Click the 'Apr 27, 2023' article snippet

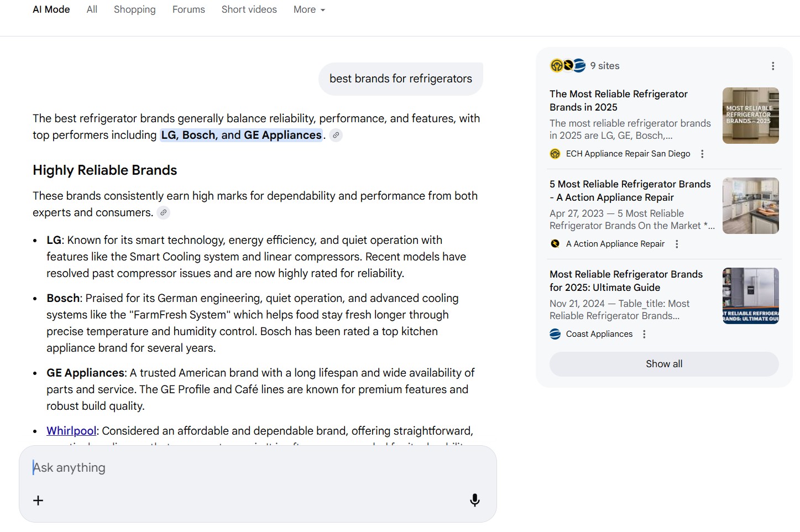pyautogui.click(x=632, y=220)
